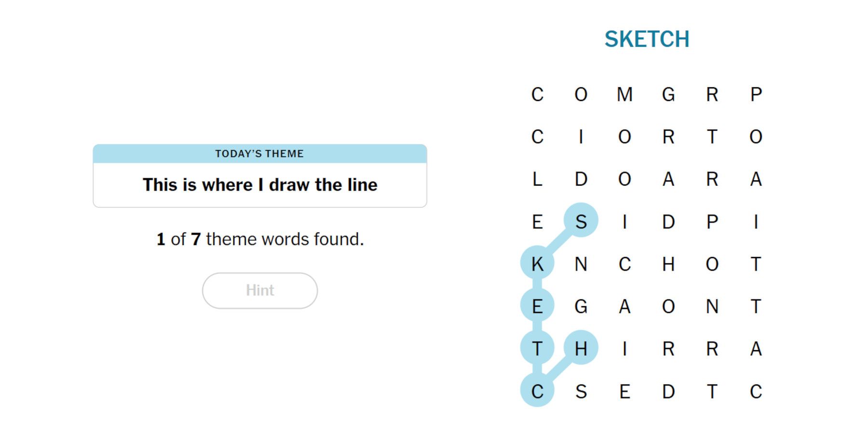Tap the letter P between D and I
This screenshot has height=434, width=868.
coord(712,222)
